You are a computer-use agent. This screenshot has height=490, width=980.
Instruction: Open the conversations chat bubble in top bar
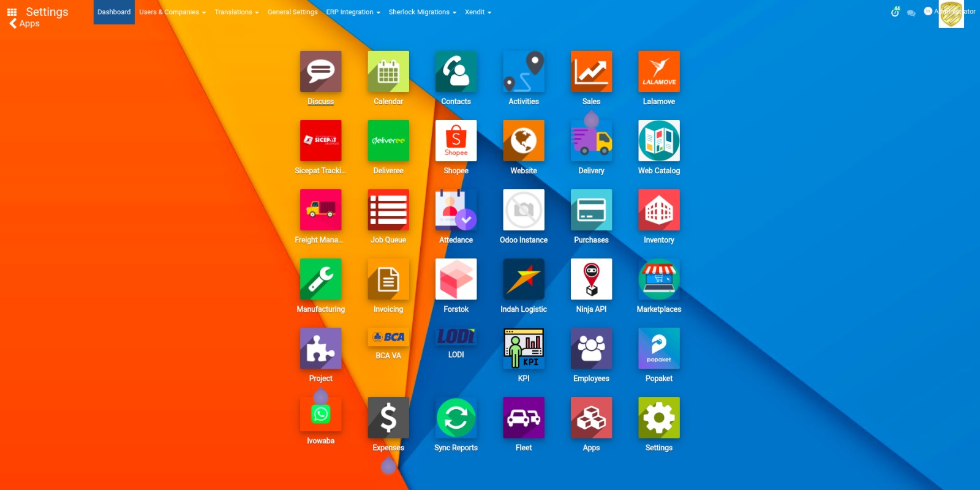[911, 12]
